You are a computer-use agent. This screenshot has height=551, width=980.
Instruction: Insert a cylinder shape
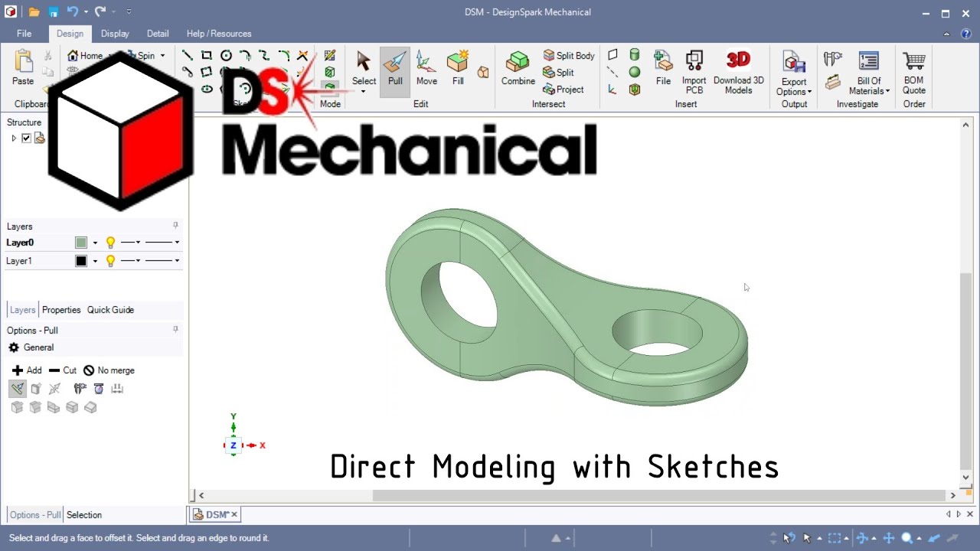coord(635,55)
